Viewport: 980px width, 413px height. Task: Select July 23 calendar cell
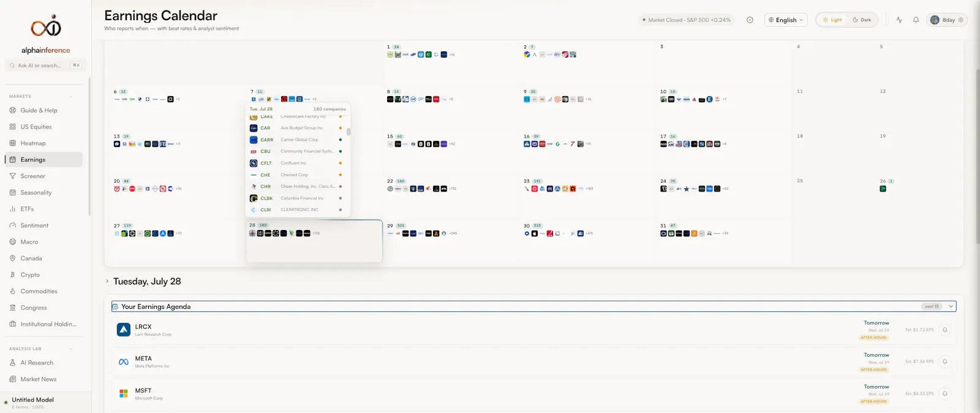tap(588, 197)
